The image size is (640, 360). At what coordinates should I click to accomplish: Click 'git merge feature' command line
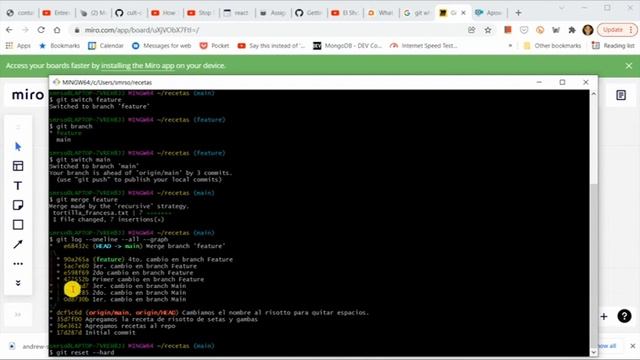click(84, 200)
